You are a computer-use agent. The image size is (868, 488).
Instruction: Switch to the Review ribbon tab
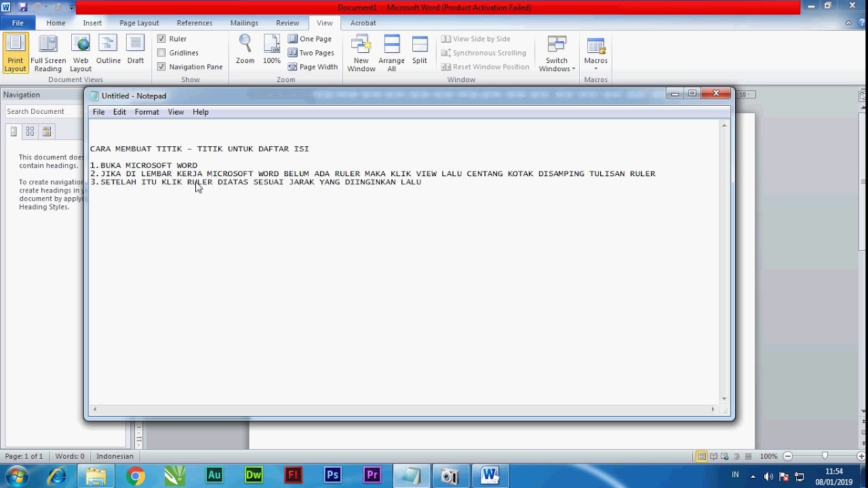point(288,23)
